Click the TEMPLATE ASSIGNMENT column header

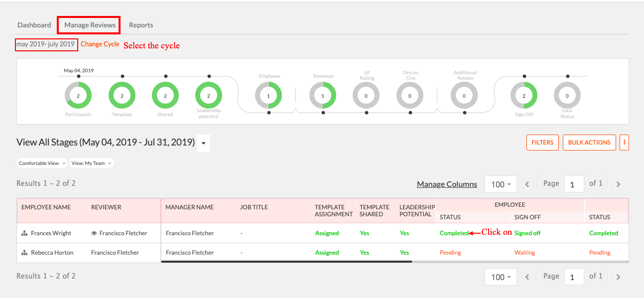[334, 211]
